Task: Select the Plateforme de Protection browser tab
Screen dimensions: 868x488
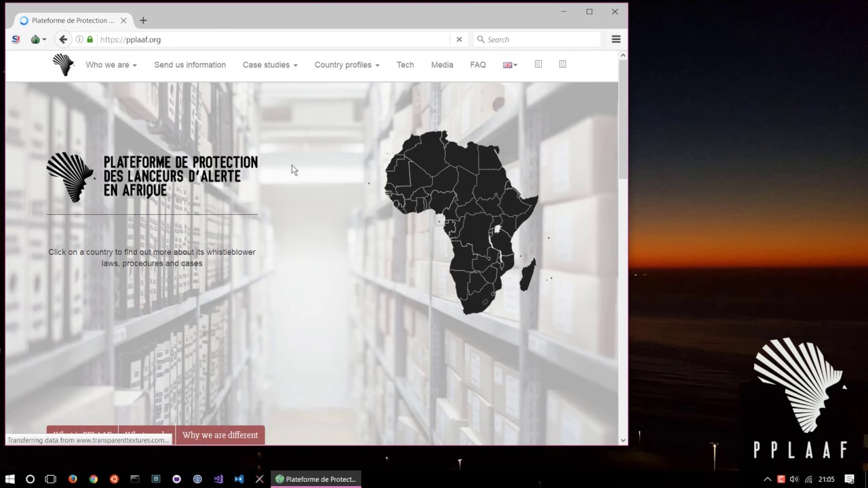Action: tap(73, 20)
